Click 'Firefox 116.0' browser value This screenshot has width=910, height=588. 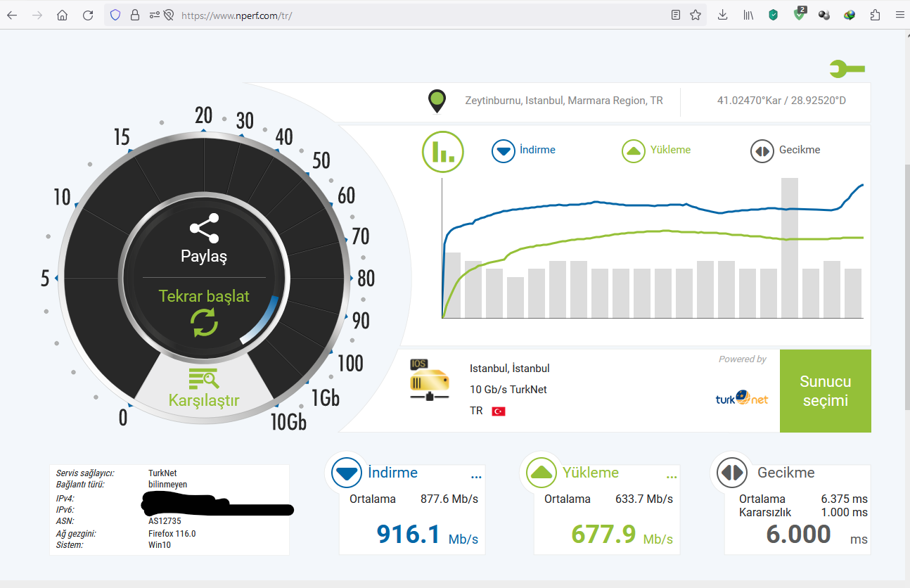pyautogui.click(x=172, y=533)
